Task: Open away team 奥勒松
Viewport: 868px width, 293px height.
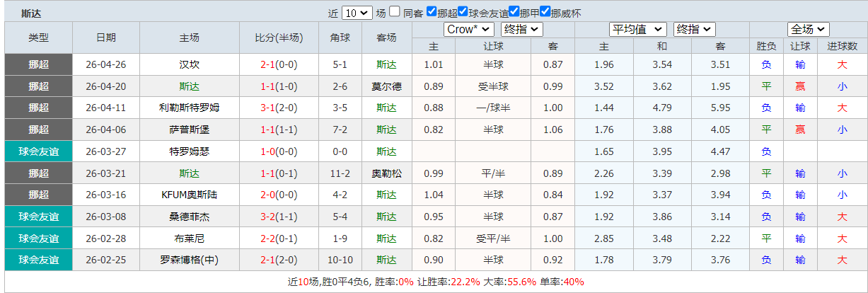Action: tap(386, 174)
